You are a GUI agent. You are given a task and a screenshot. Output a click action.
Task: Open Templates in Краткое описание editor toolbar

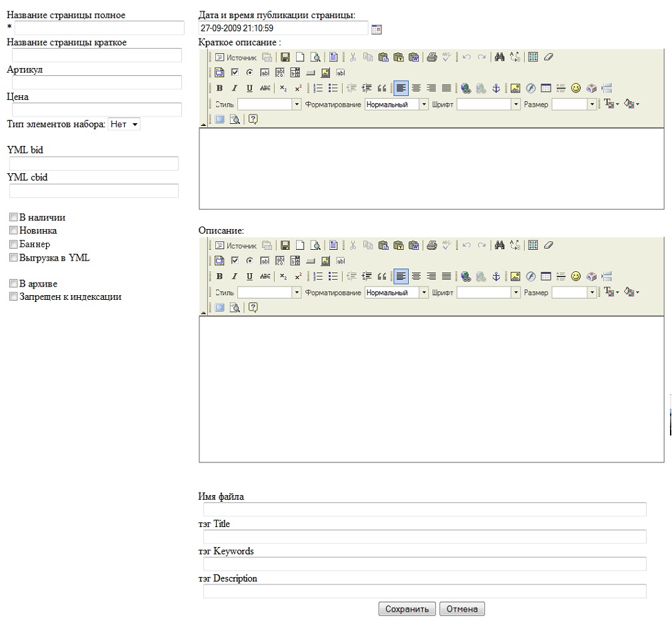[333, 57]
